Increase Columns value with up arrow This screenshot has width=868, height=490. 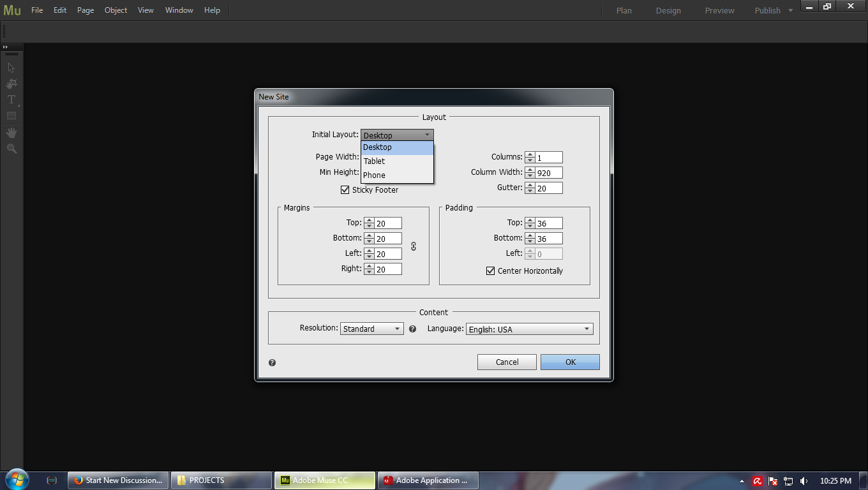point(530,154)
